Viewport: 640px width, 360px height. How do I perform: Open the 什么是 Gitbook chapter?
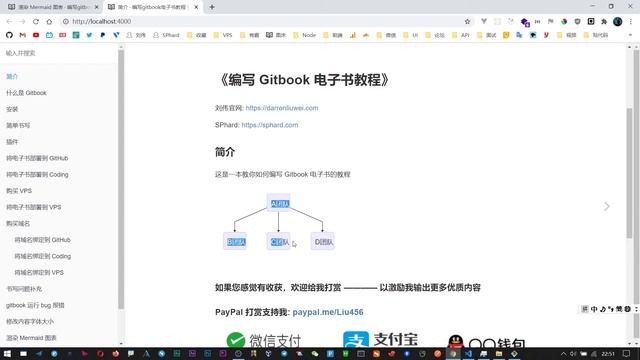click(x=26, y=93)
